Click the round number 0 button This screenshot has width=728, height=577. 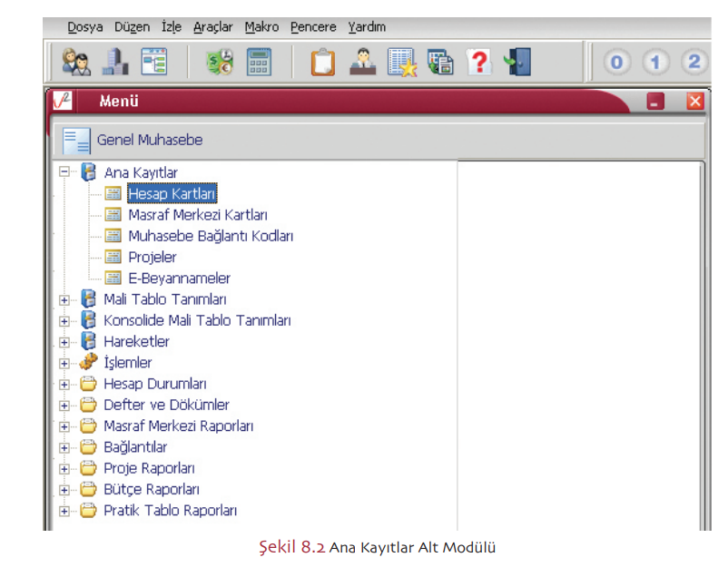pyautogui.click(x=617, y=63)
